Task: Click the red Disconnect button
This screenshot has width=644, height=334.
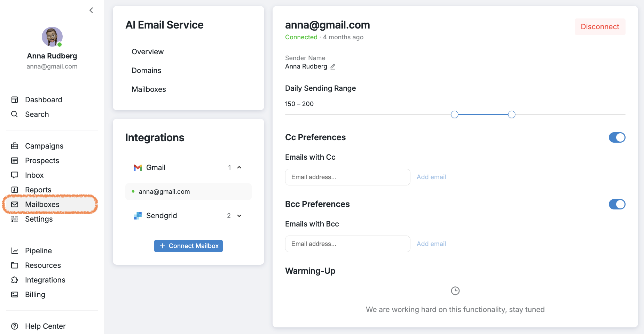Action: tap(600, 27)
